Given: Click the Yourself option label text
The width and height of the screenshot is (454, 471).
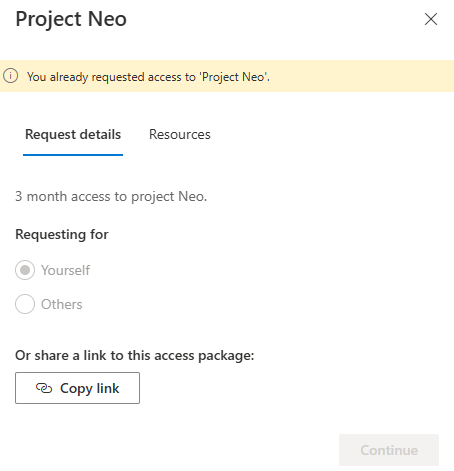Looking at the screenshot, I should 65,270.
